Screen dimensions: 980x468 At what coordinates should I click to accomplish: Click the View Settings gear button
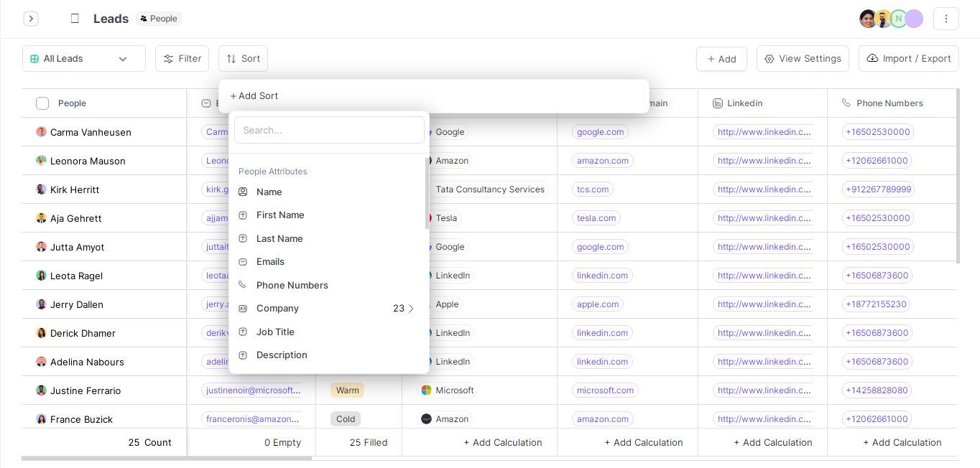pyautogui.click(x=803, y=58)
